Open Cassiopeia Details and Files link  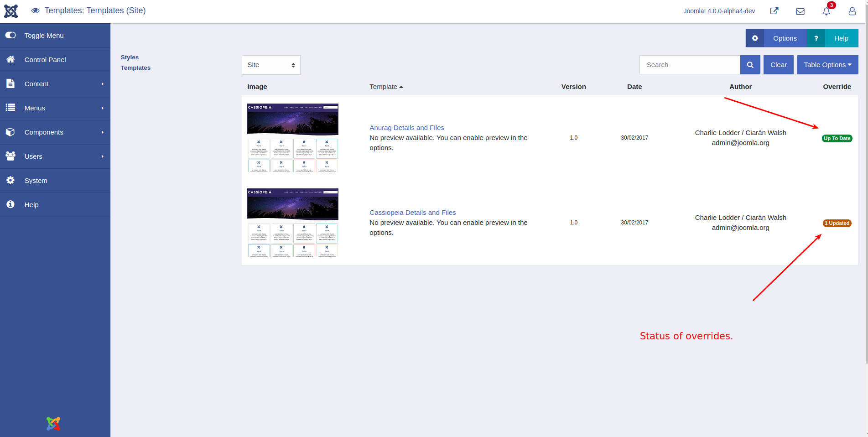click(x=412, y=213)
